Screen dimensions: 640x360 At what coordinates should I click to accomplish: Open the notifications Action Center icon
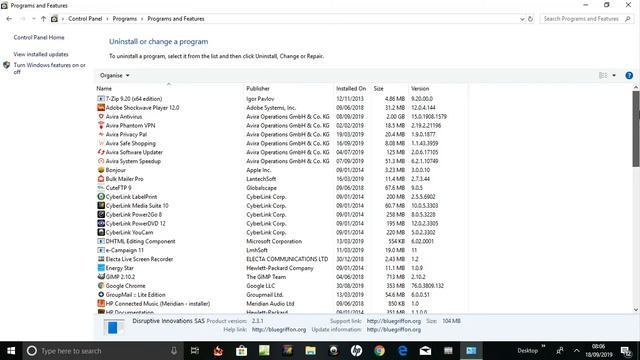coord(626,351)
